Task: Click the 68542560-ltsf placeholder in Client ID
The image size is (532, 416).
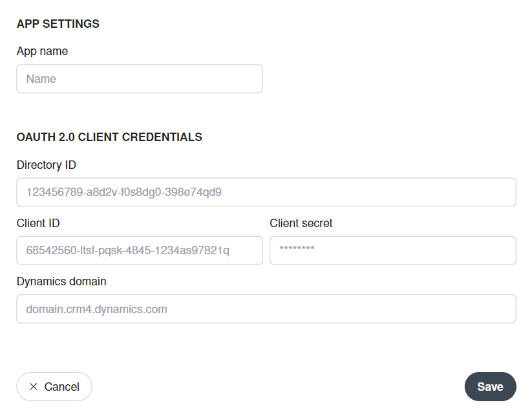Action: coord(127,250)
